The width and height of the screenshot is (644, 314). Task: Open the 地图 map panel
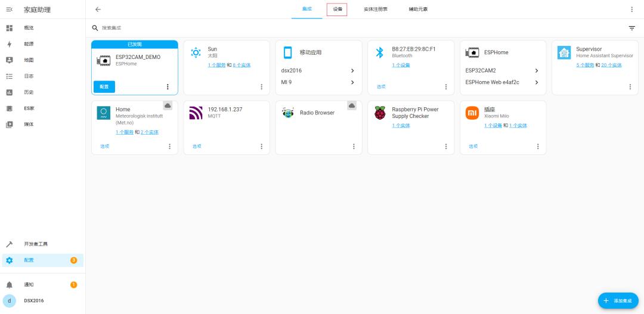pyautogui.click(x=43, y=60)
